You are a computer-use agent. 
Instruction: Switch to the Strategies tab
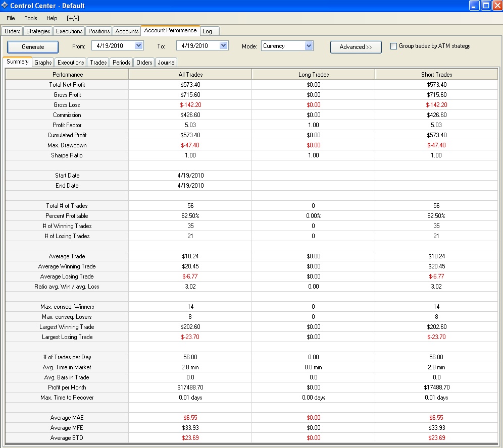click(38, 31)
